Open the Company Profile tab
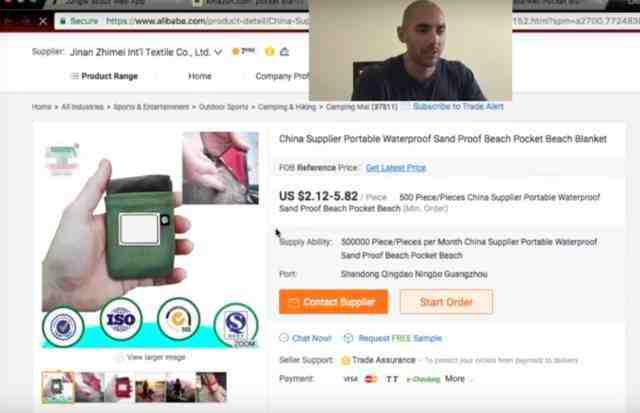 (282, 76)
